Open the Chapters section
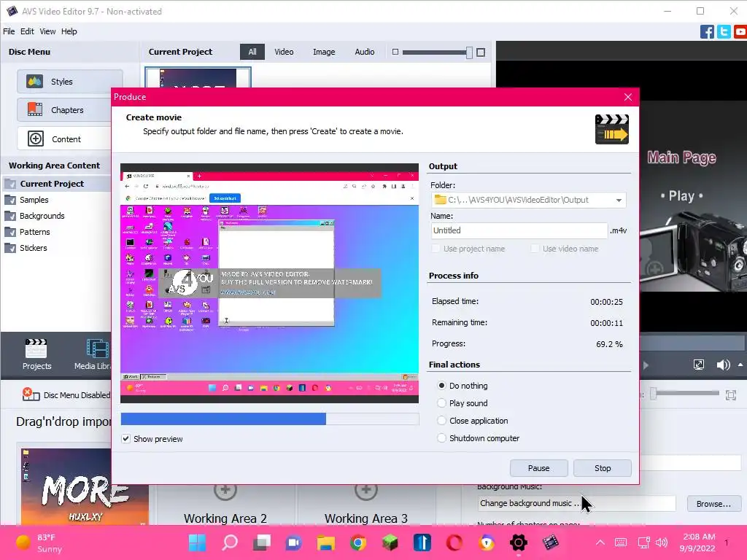Image resolution: width=747 pixels, height=560 pixels. [x=64, y=110]
